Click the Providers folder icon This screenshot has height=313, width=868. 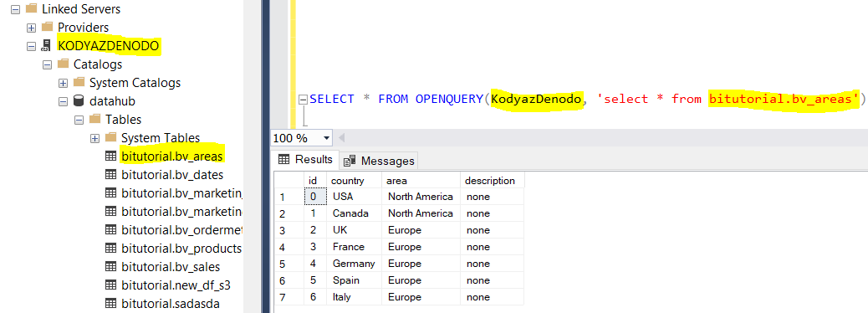click(48, 27)
